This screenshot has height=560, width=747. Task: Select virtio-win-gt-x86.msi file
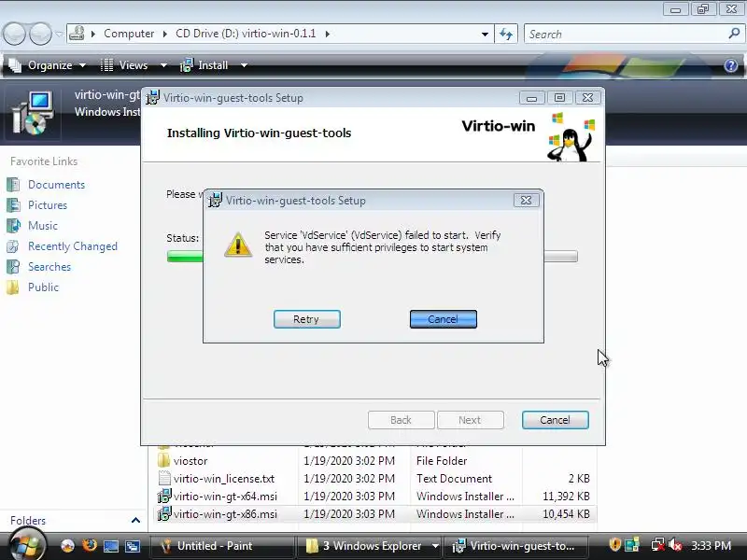tap(225, 514)
